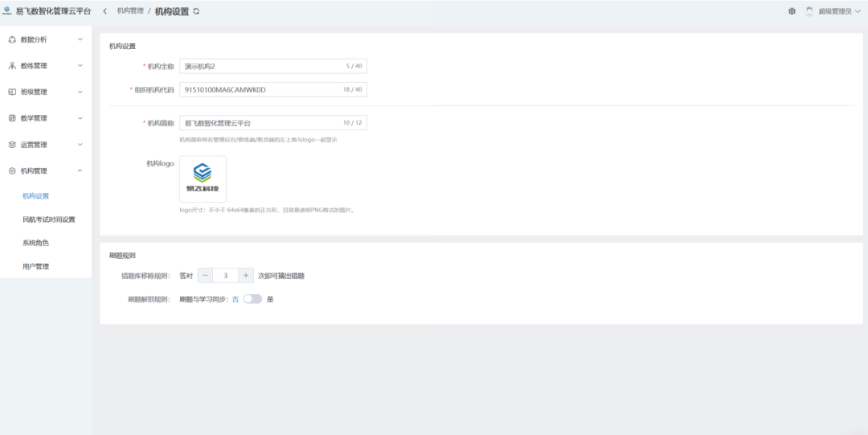Click the 是 label beside the switch
The height and width of the screenshot is (435, 868).
(x=270, y=299)
